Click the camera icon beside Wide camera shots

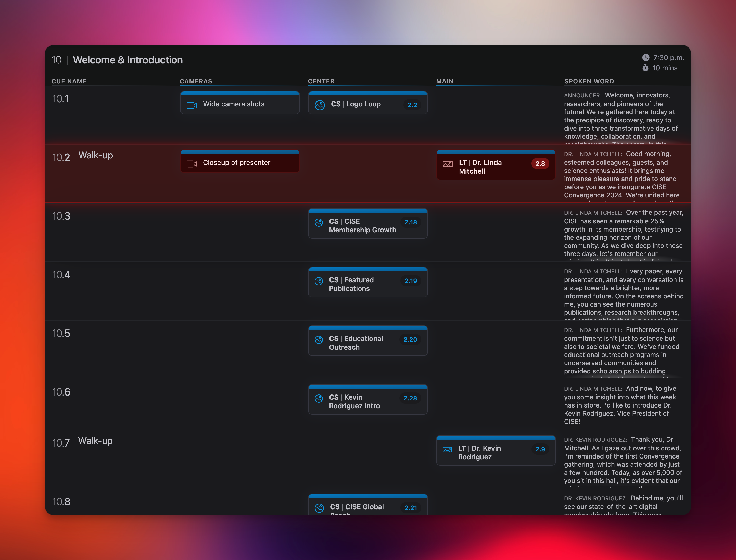[192, 105]
